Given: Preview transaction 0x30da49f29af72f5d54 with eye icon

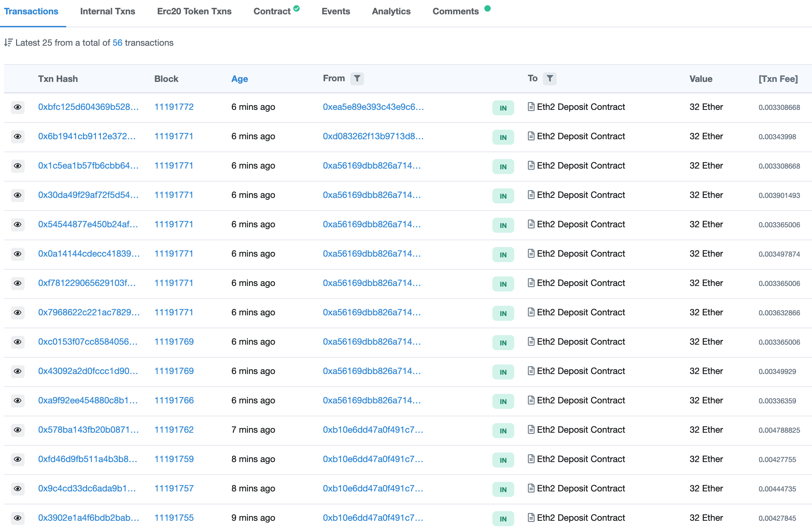Looking at the screenshot, I should (x=17, y=195).
